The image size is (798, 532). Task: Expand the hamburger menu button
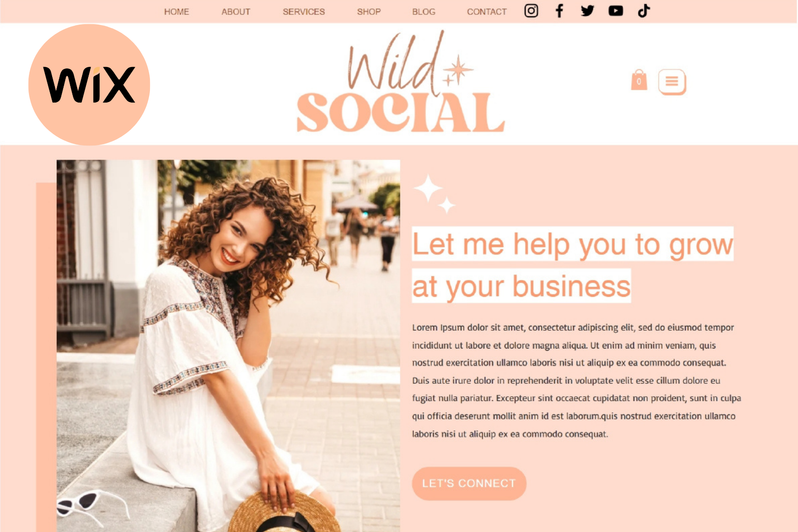[672, 82]
